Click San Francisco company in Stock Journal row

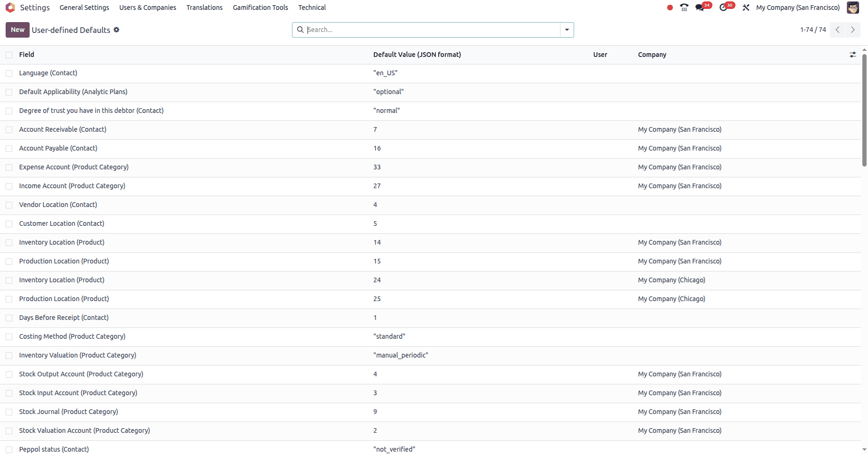(x=679, y=412)
